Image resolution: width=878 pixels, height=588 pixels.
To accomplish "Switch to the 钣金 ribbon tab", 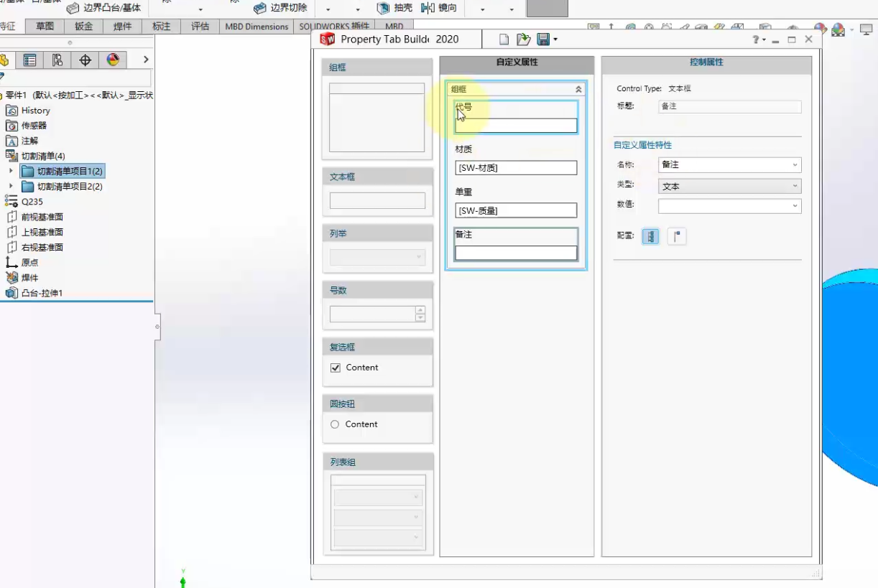I will (83, 26).
